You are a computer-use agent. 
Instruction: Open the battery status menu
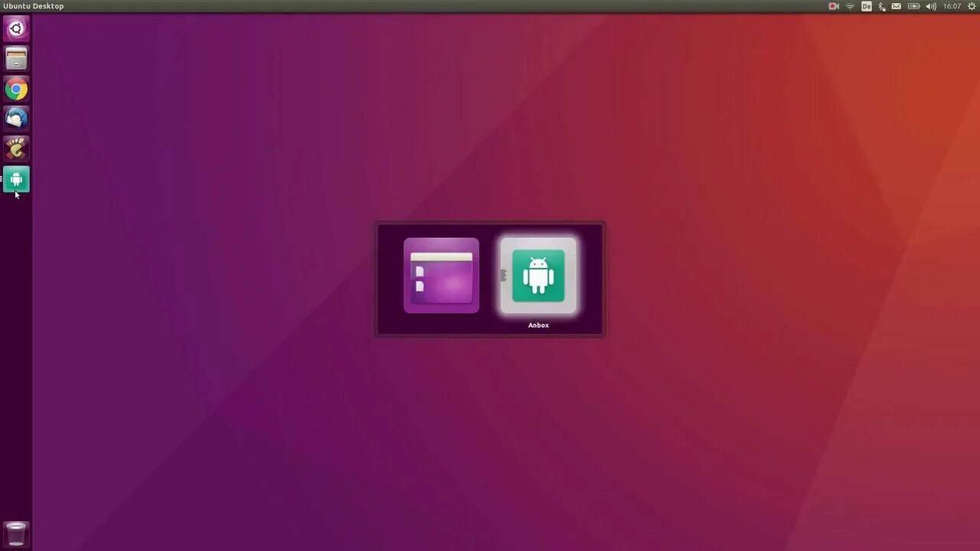click(x=913, y=6)
